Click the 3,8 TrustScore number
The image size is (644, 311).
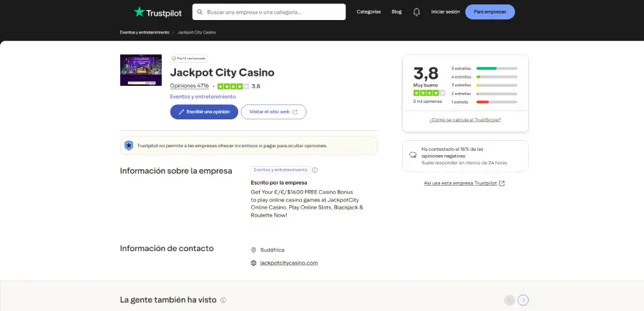coord(426,74)
